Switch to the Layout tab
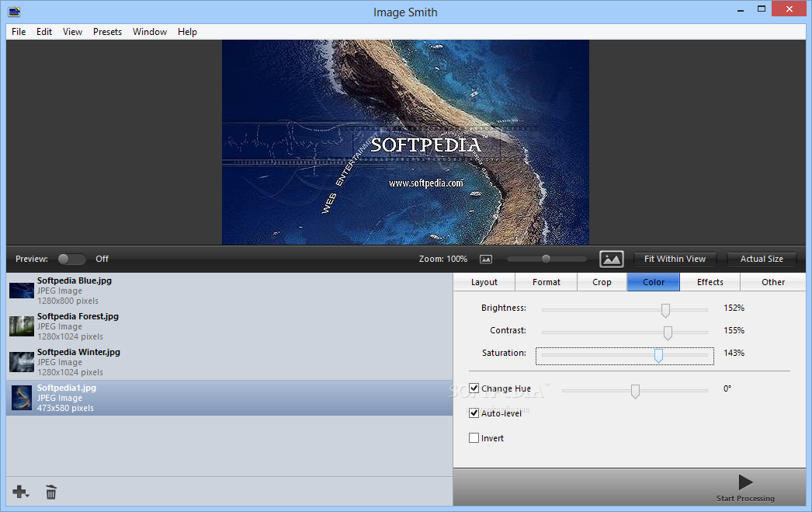The image size is (812, 512). pyautogui.click(x=484, y=282)
